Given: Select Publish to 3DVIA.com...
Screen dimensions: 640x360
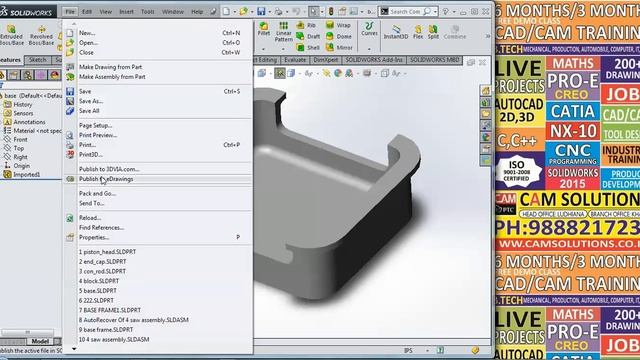Looking at the screenshot, I should tap(158, 169).
